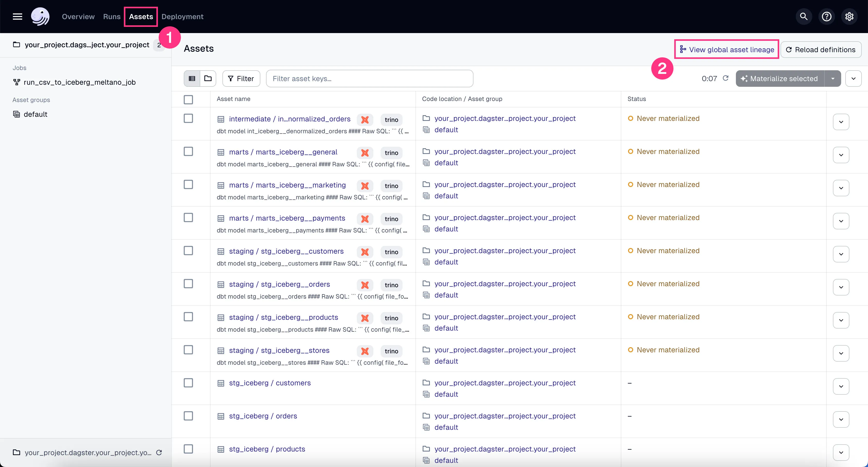Open the toolbar more-options chevron dropdown
This screenshot has width=868, height=467.
853,79
